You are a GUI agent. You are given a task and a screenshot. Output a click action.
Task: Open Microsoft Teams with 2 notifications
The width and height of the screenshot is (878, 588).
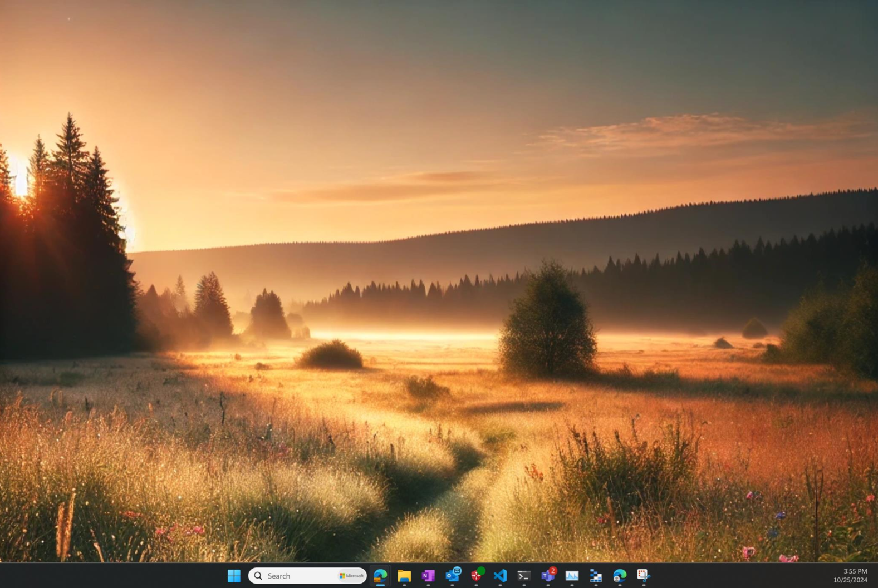548,576
